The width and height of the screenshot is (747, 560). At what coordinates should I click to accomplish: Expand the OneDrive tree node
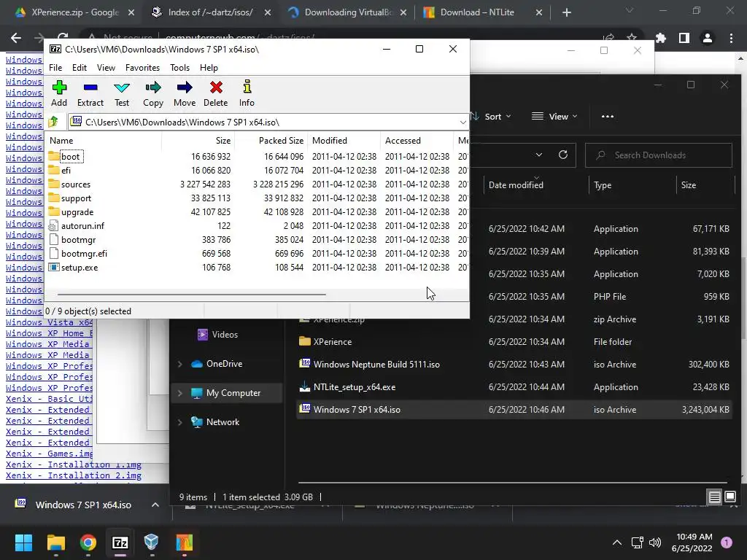(x=180, y=364)
